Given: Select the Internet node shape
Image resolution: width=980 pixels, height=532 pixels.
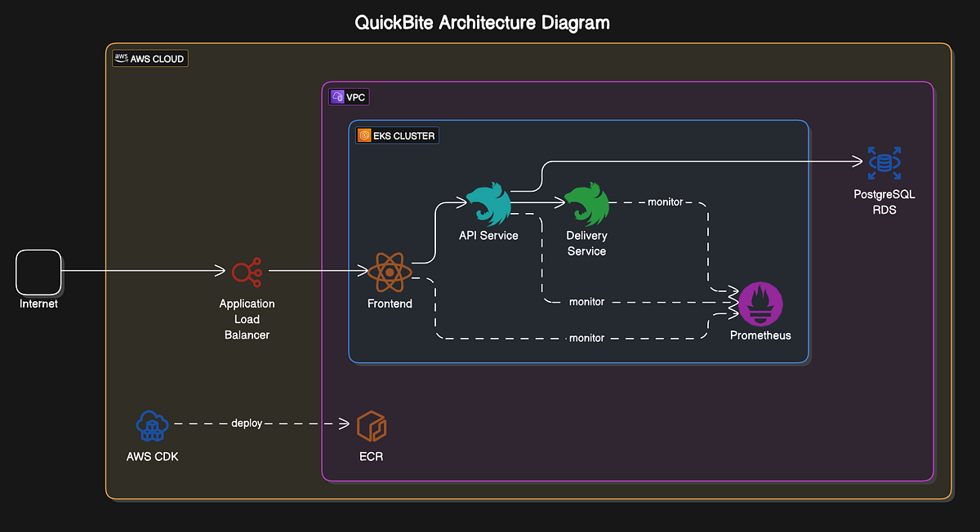Looking at the screenshot, I should (x=38, y=273).
